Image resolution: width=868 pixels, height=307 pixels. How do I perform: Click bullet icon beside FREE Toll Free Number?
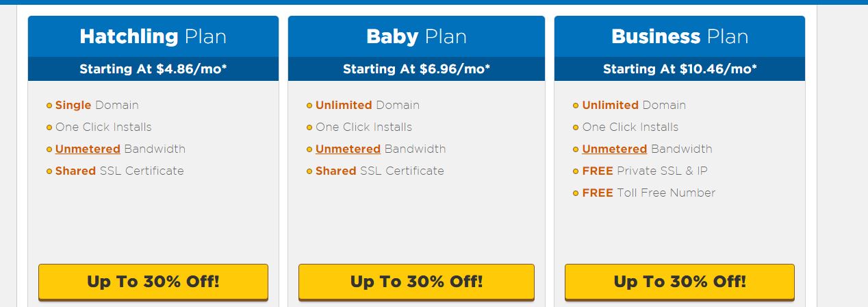(576, 193)
